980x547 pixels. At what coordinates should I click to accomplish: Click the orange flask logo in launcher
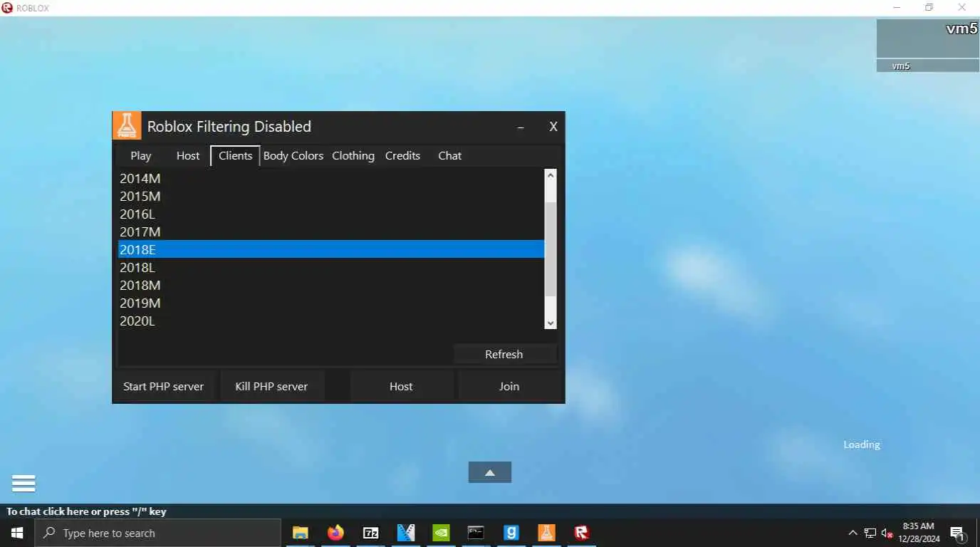pyautogui.click(x=127, y=126)
